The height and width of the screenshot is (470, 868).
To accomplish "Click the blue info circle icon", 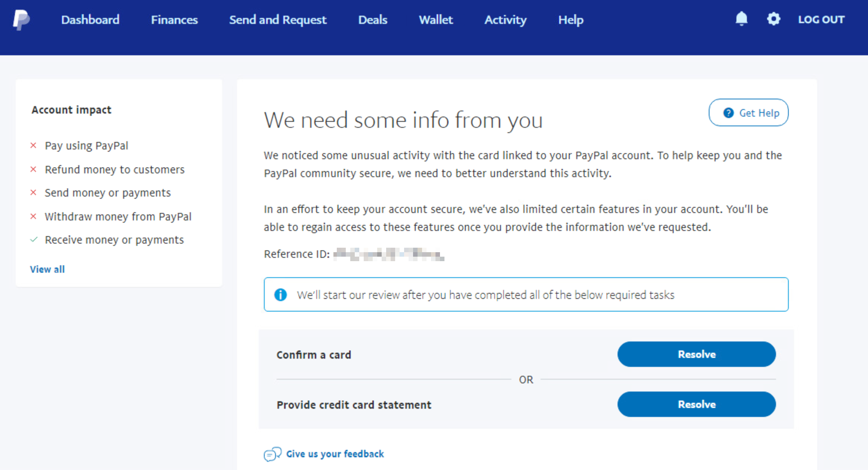I will pyautogui.click(x=280, y=295).
